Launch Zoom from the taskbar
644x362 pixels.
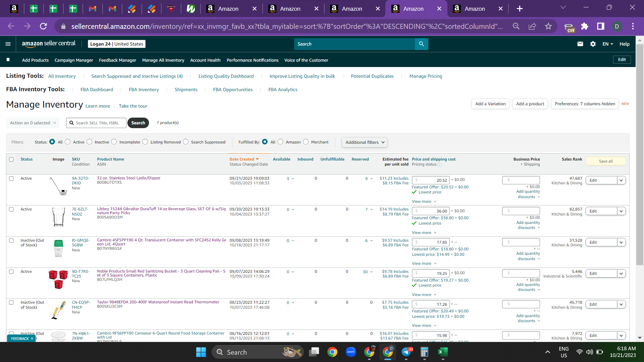(x=351, y=352)
